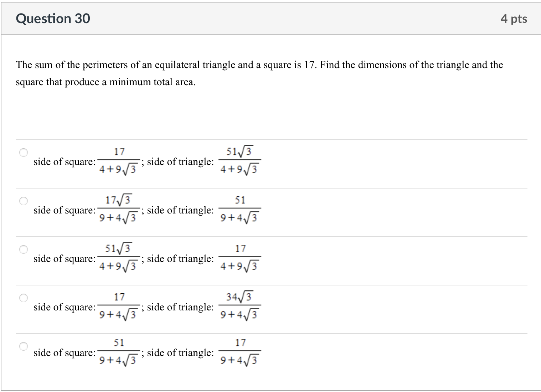Viewport: 541px width, 392px height.
Task: Select the last option with square side 51/(9+4√3)
Action: [23, 346]
